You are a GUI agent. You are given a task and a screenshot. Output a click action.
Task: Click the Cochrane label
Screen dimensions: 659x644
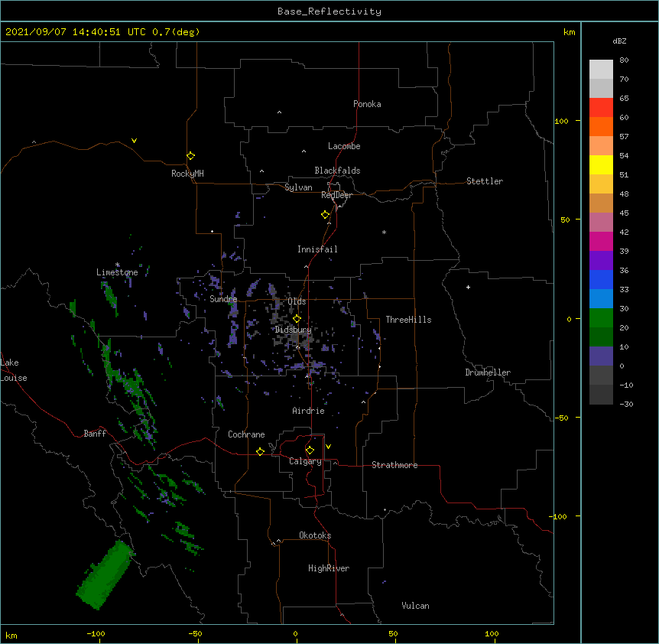pyautogui.click(x=246, y=434)
